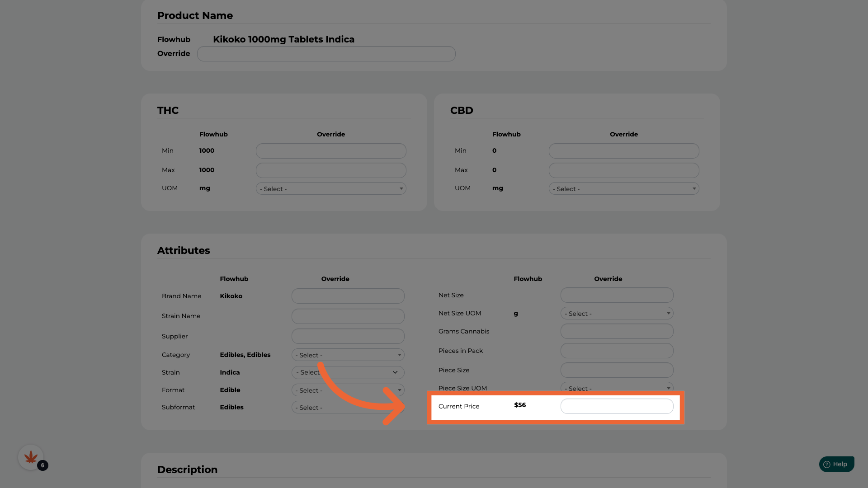Click the Current Price override field
The height and width of the screenshot is (488, 868).
pos(617,406)
